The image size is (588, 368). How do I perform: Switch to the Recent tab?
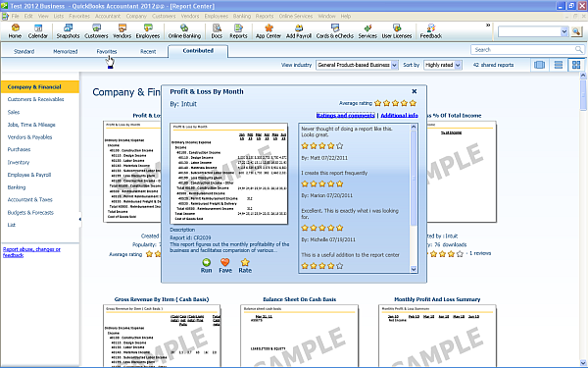(148, 51)
